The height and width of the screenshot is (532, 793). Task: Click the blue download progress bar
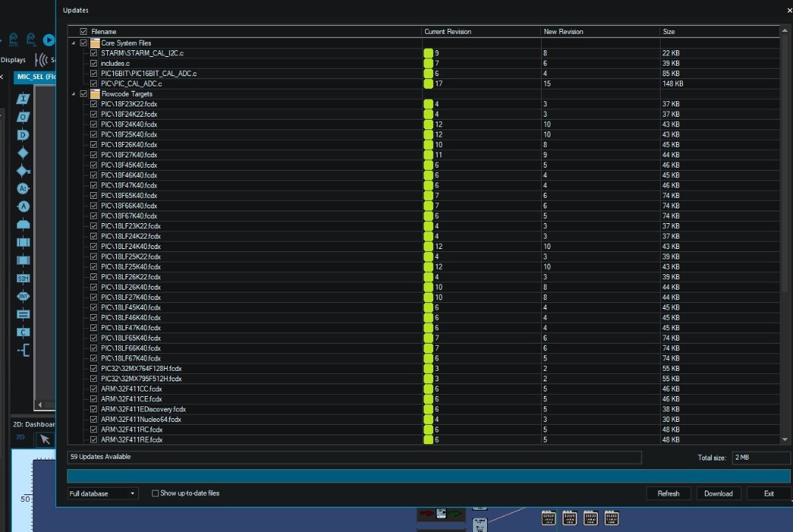[x=429, y=476]
